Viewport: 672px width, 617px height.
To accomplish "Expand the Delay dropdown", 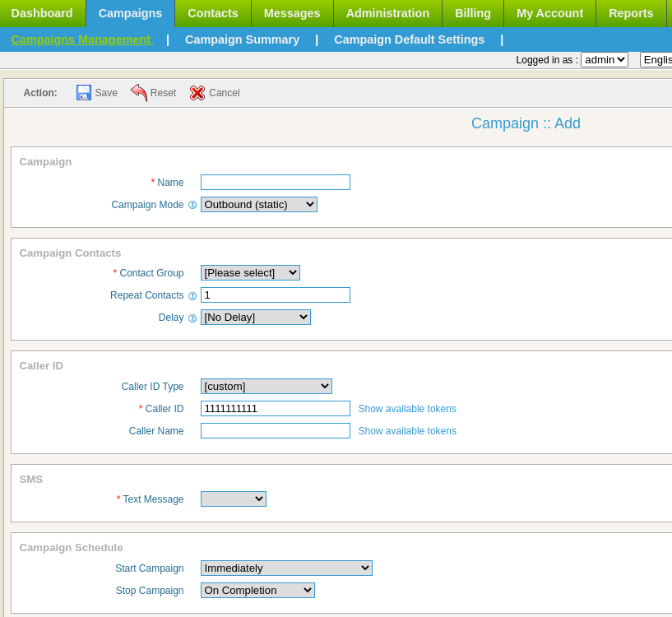I will 256,318.
